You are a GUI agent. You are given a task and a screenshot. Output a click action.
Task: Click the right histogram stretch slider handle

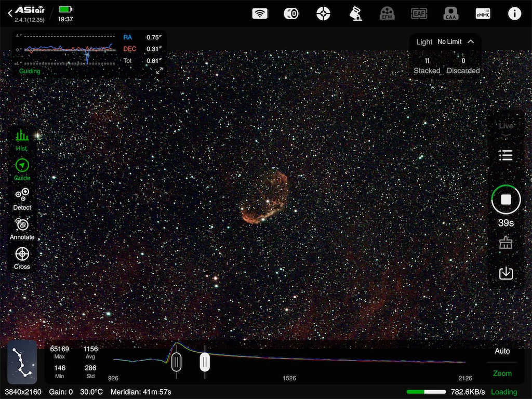[x=205, y=362]
